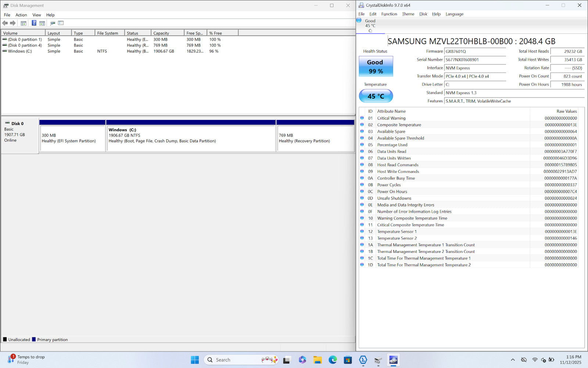Click the blue Help question mark icon
The image size is (588, 368).
(x=34, y=23)
